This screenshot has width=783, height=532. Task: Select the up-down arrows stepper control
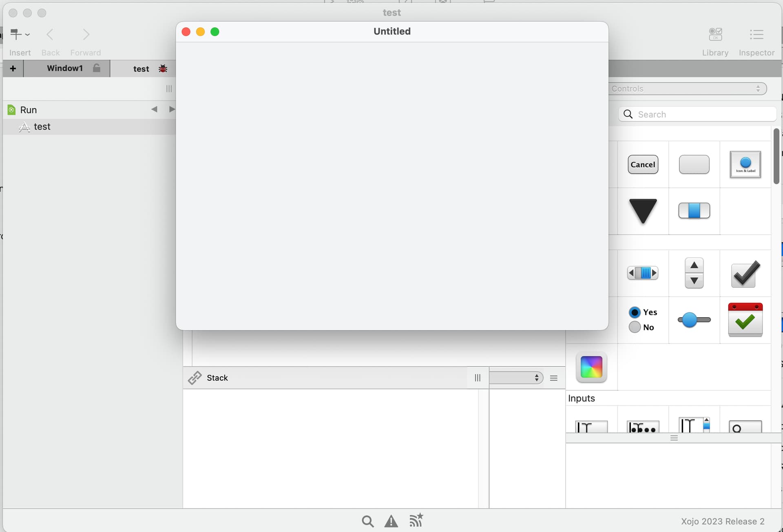coord(694,273)
